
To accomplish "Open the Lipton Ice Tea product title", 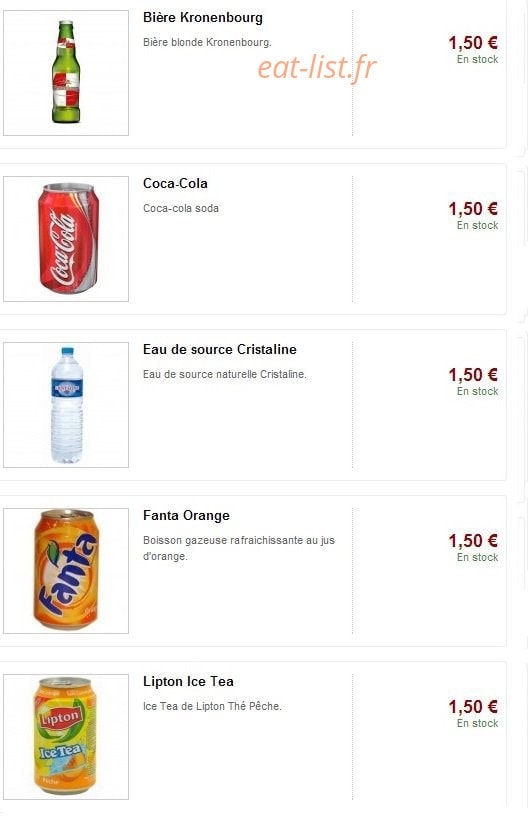I will pyautogui.click(x=188, y=682).
